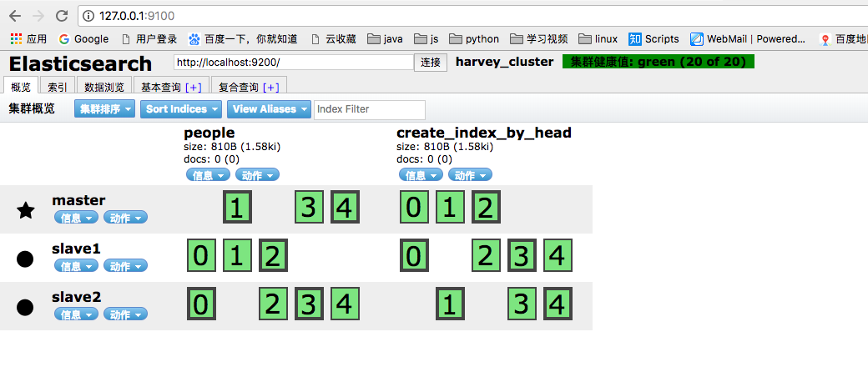
Task: Switch to the 数据浏览 tab
Action: [104, 87]
